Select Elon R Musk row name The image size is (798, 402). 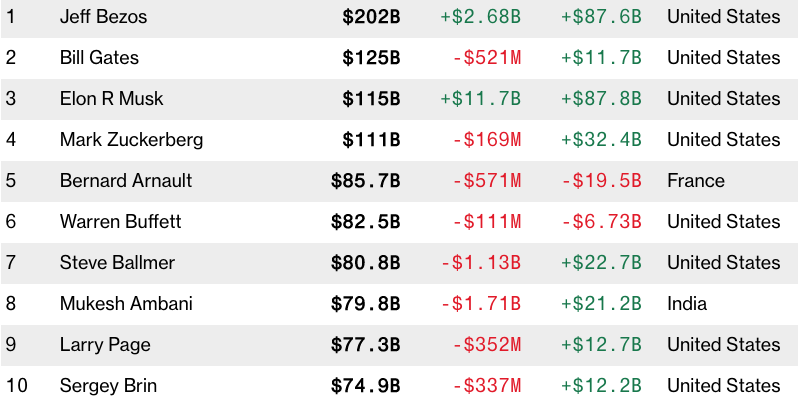click(x=111, y=99)
